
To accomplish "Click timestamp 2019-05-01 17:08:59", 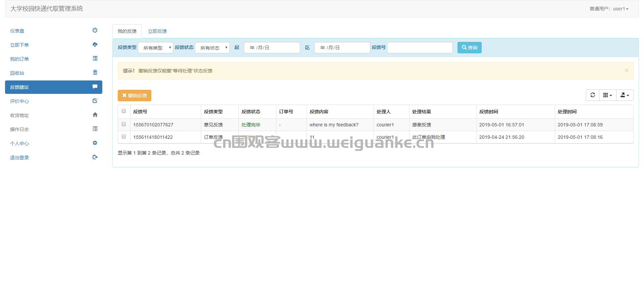I will click(x=580, y=125).
